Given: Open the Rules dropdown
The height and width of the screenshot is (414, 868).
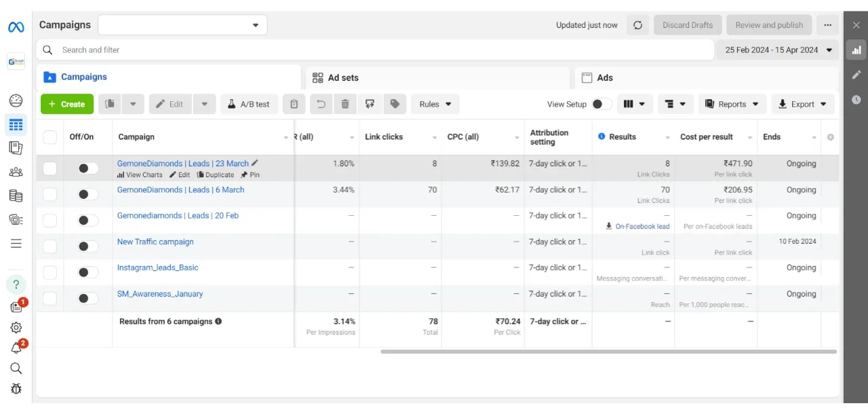Looking at the screenshot, I should pyautogui.click(x=435, y=104).
